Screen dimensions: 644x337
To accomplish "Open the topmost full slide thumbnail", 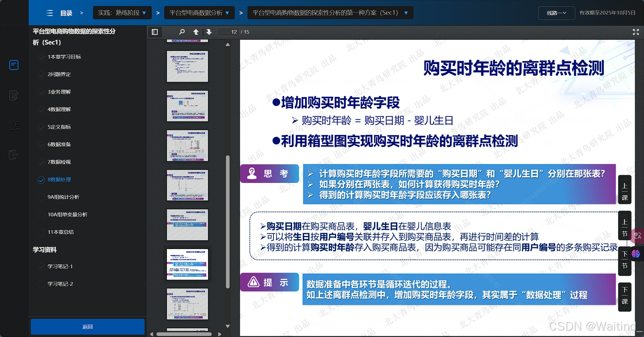I will [187, 66].
